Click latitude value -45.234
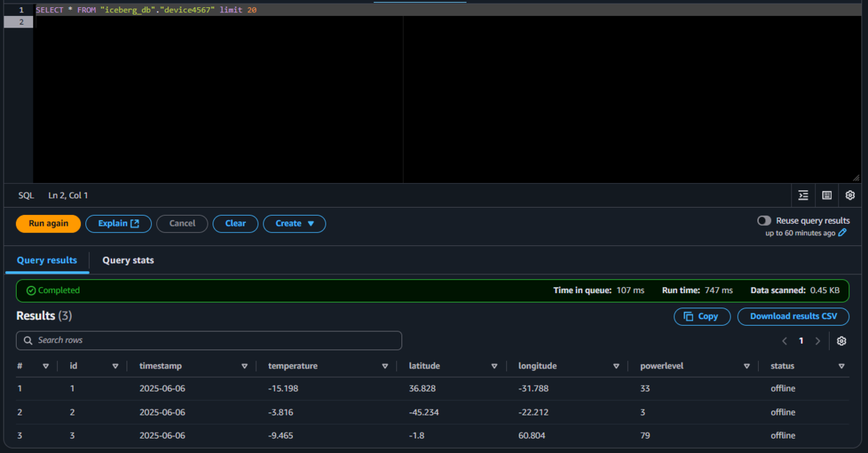The height and width of the screenshot is (453, 868). tap(424, 412)
